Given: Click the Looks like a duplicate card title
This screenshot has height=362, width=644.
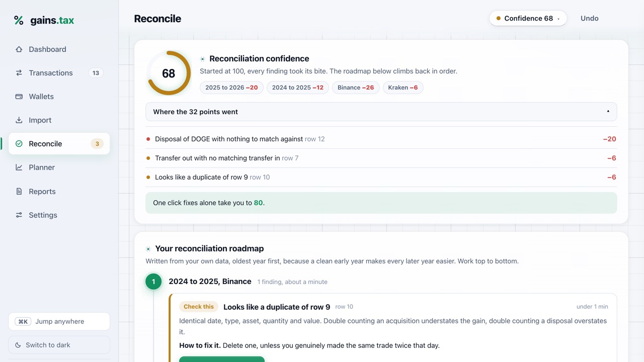Looking at the screenshot, I should tap(277, 307).
